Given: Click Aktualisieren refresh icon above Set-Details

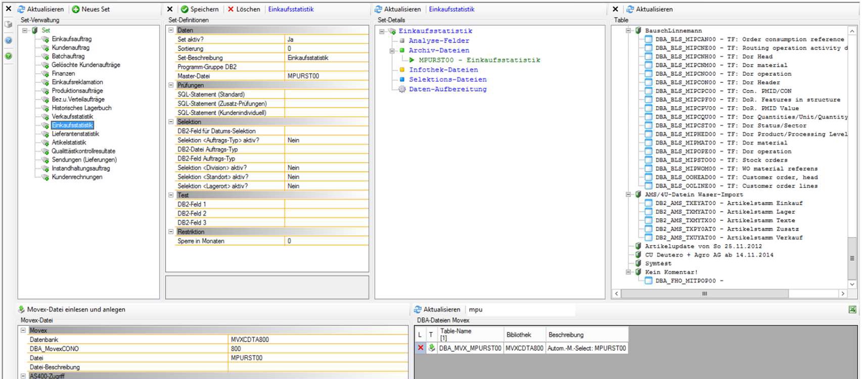Looking at the screenshot, I should tap(378, 9).
